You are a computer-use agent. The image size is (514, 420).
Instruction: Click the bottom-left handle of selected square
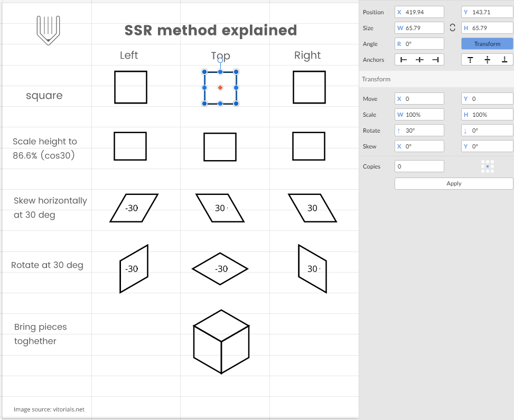pos(204,104)
